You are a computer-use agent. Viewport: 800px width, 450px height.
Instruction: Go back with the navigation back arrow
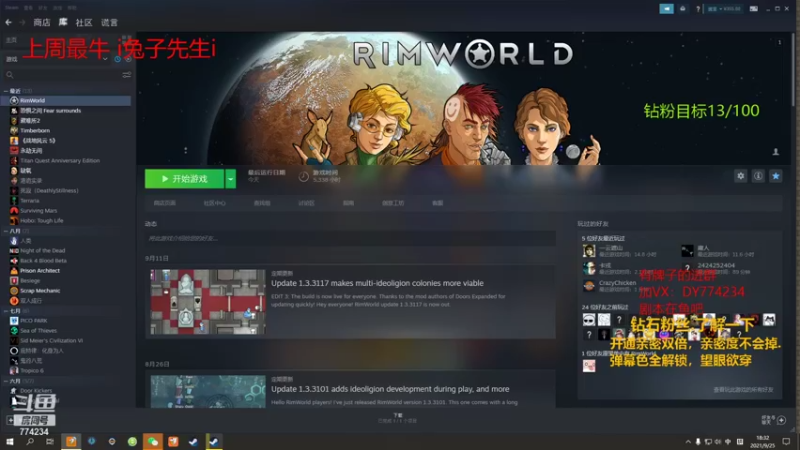[x=9, y=22]
